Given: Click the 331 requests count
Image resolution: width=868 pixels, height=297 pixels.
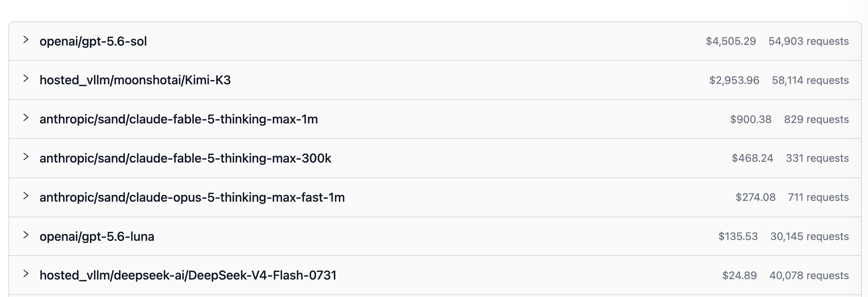Looking at the screenshot, I should pyautogui.click(x=817, y=158).
